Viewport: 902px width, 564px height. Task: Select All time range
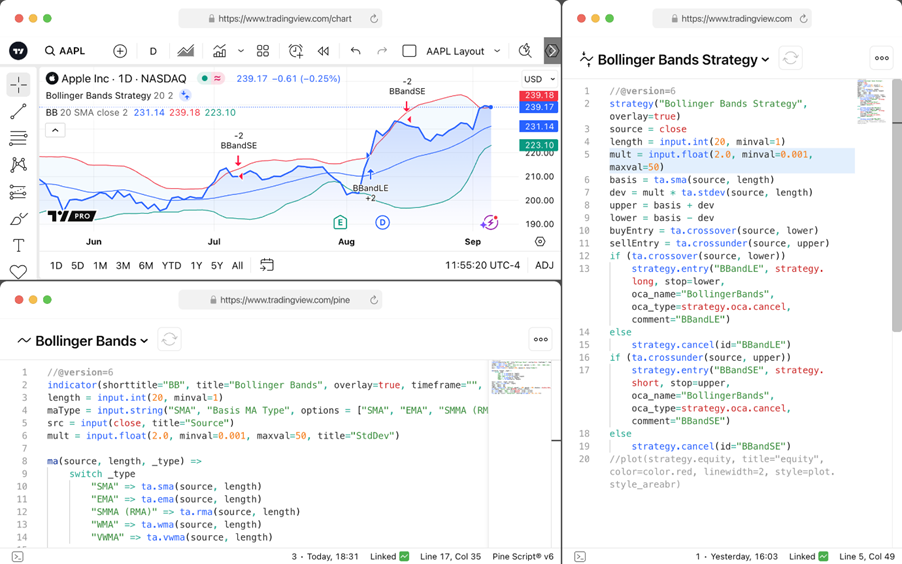(x=238, y=265)
